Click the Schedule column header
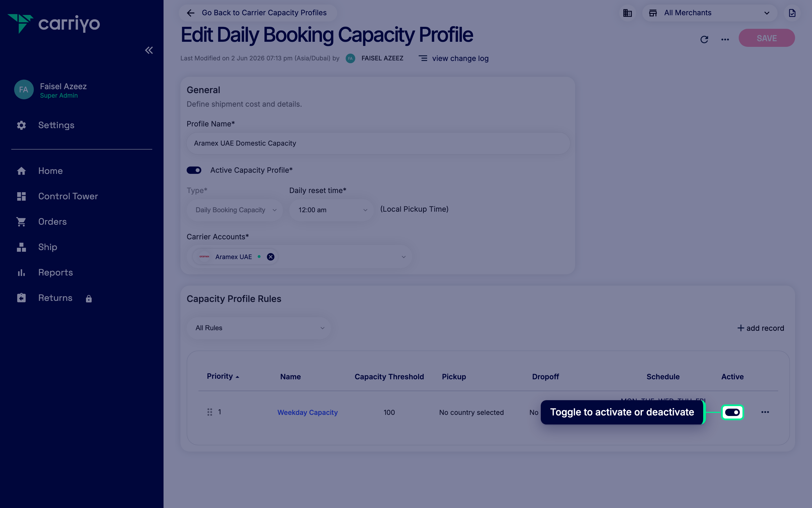Image resolution: width=812 pixels, height=508 pixels. tap(663, 377)
